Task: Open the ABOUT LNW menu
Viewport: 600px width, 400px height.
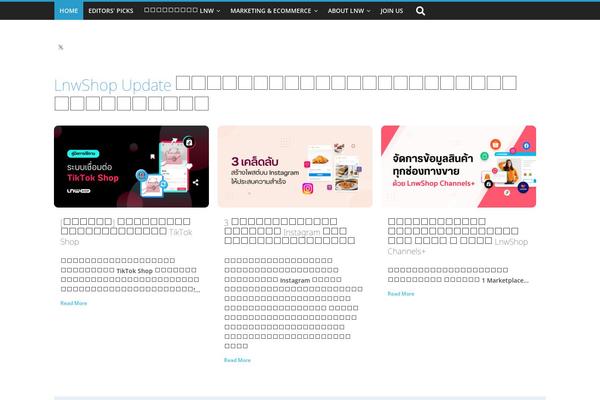Action: [349, 11]
